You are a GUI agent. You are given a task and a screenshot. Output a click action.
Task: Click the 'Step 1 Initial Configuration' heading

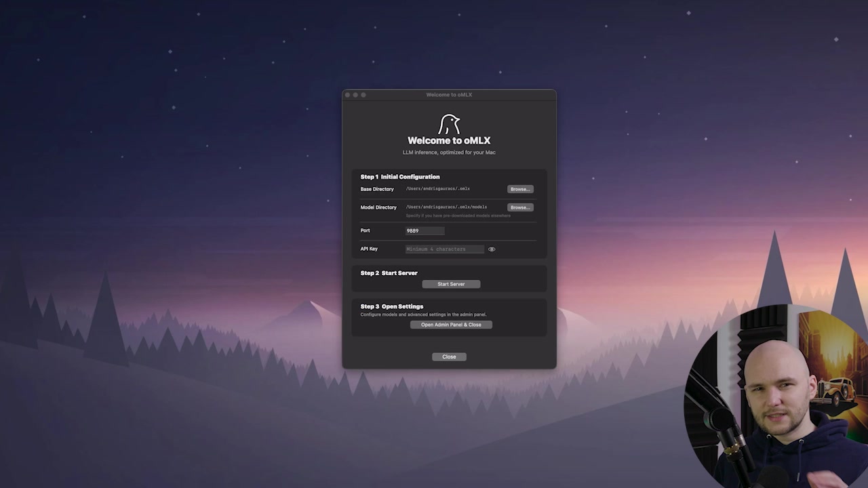[400, 177]
